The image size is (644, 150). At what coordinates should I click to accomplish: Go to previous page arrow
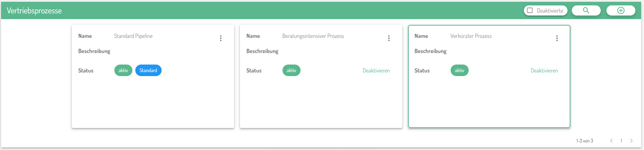[611, 141]
